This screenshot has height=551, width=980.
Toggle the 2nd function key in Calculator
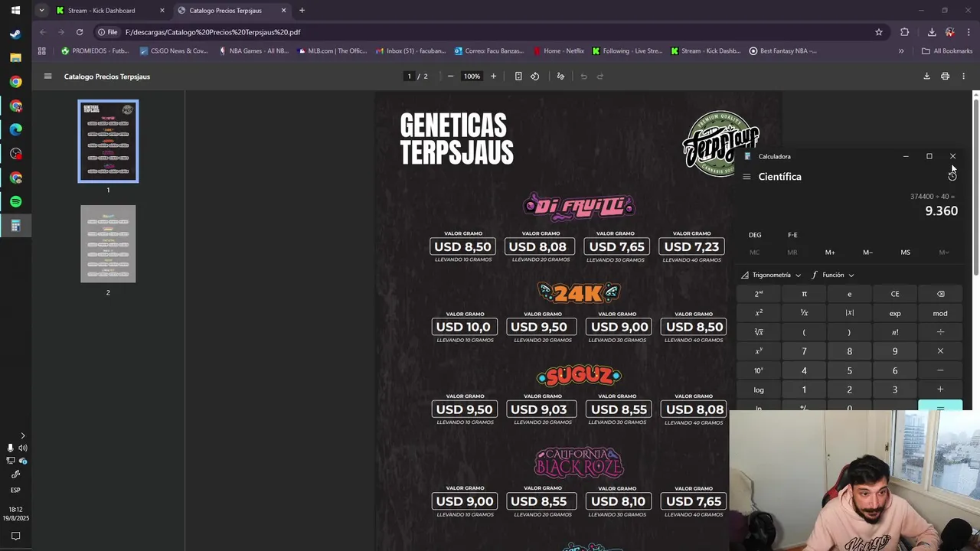click(759, 294)
